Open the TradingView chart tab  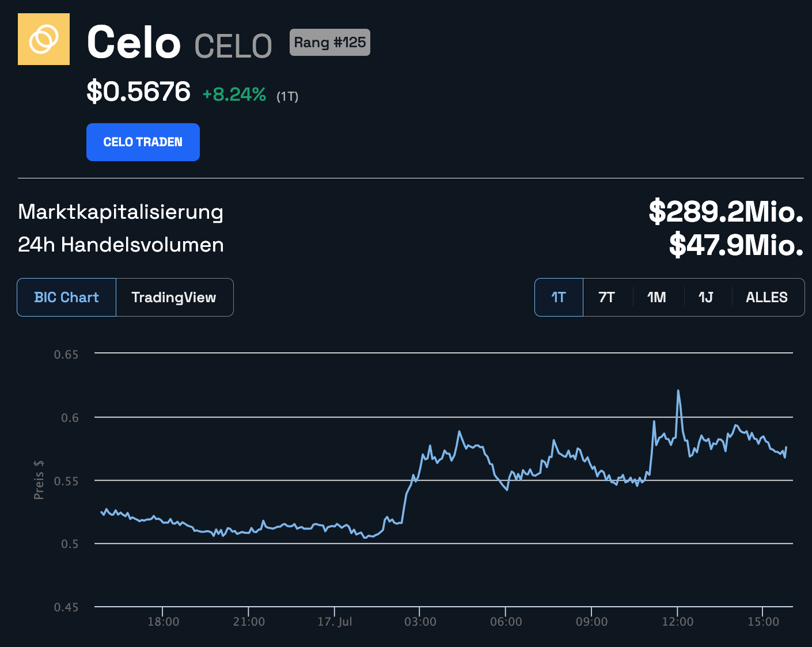[174, 298]
